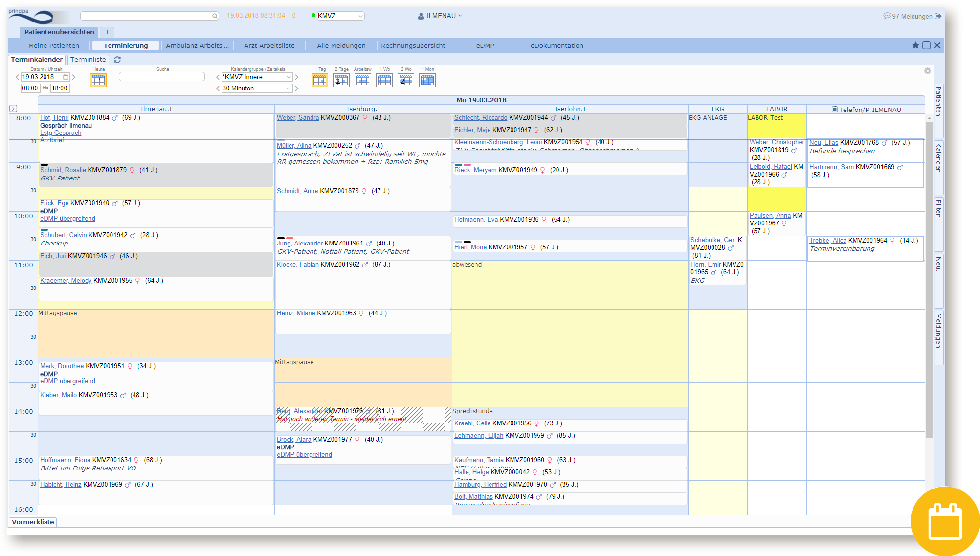Decrease time scale with left arrow

[x=218, y=89]
